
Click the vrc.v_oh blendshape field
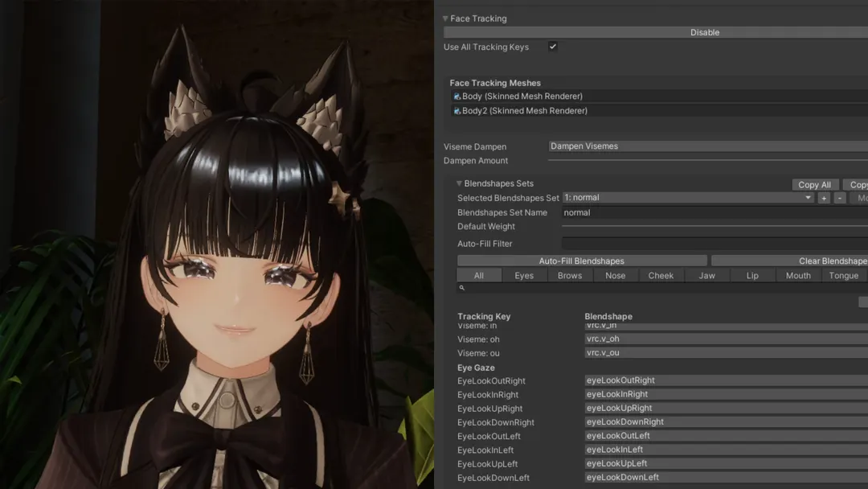click(727, 339)
